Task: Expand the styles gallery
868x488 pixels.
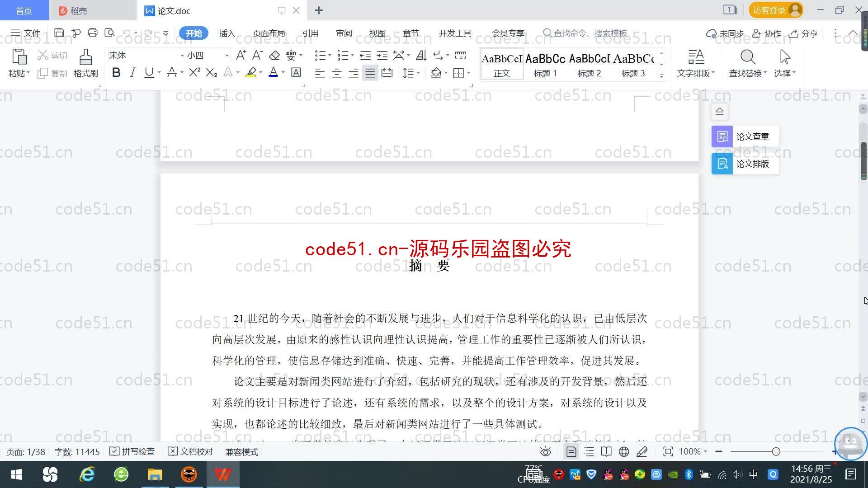Action: click(x=661, y=75)
